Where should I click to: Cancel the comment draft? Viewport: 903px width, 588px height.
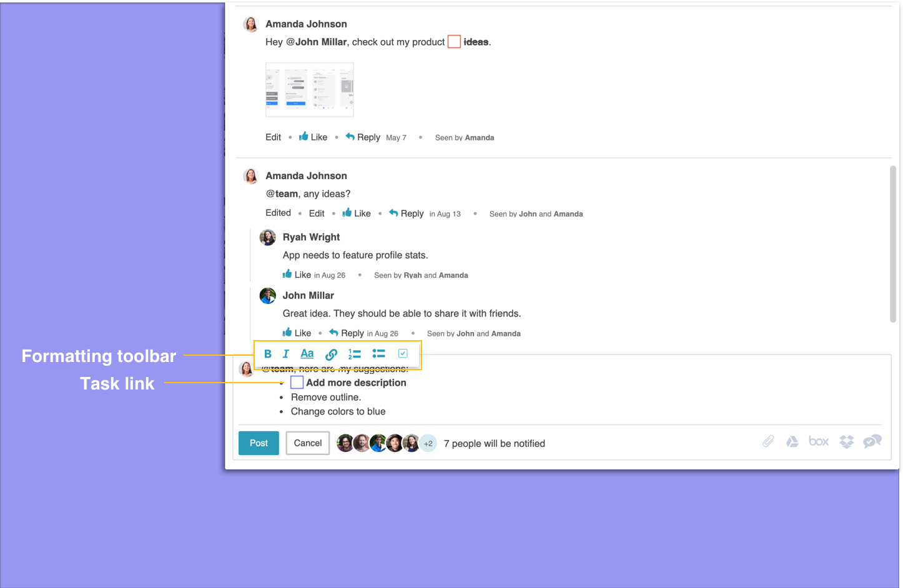pos(308,443)
